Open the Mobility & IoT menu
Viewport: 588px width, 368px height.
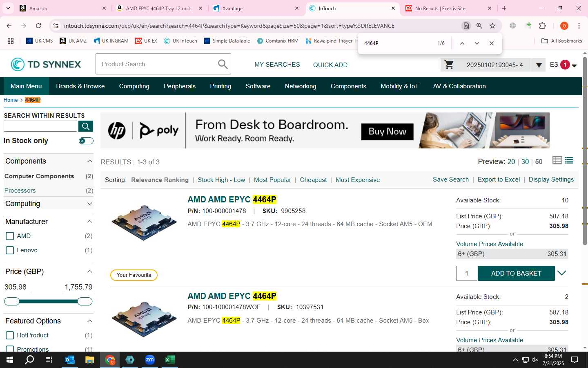pyautogui.click(x=399, y=86)
